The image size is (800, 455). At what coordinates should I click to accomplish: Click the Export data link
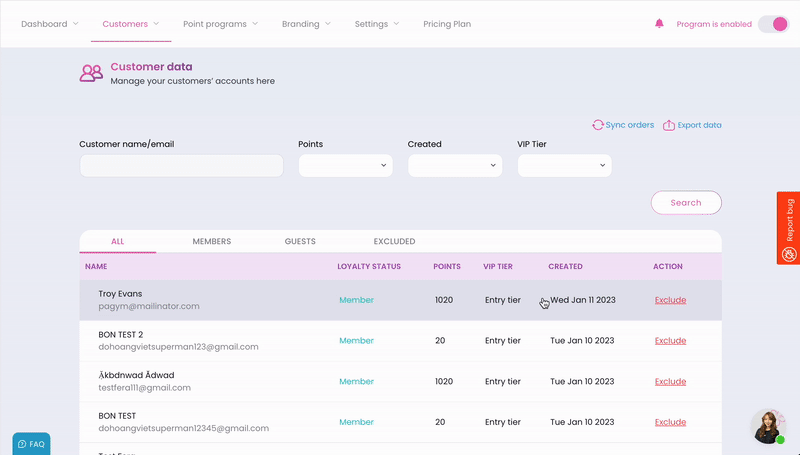coord(699,125)
